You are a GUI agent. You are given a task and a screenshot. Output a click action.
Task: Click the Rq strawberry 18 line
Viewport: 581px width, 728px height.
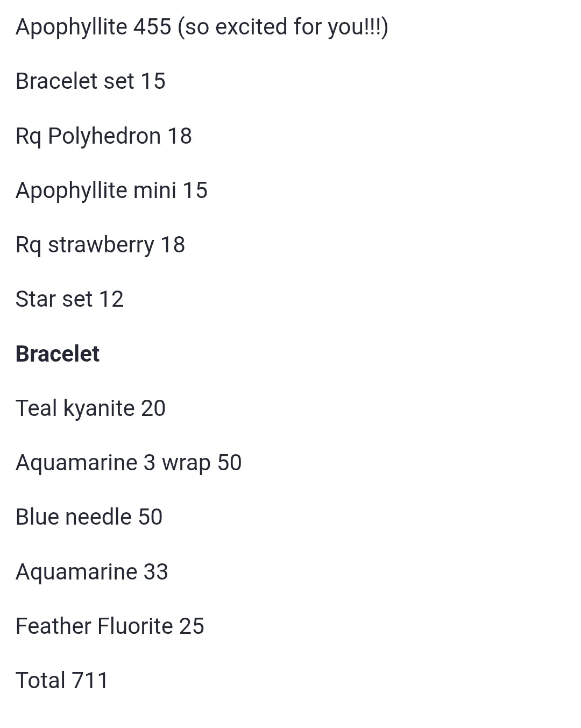click(100, 245)
